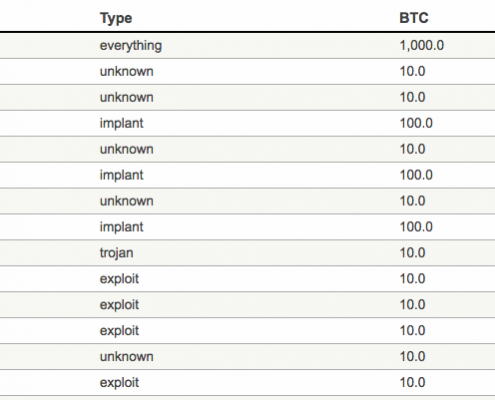Select the "everything" type cell
The image size is (495, 400).
(131, 46)
